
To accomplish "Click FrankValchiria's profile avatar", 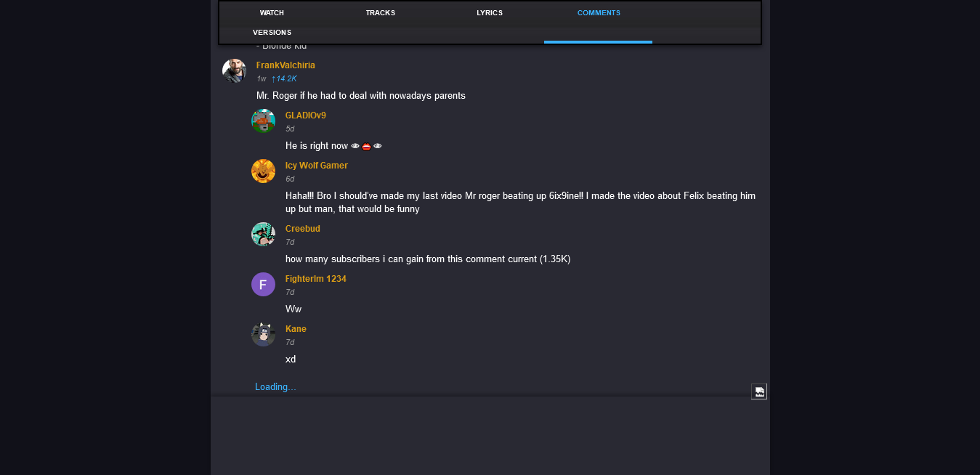I will coord(234,71).
